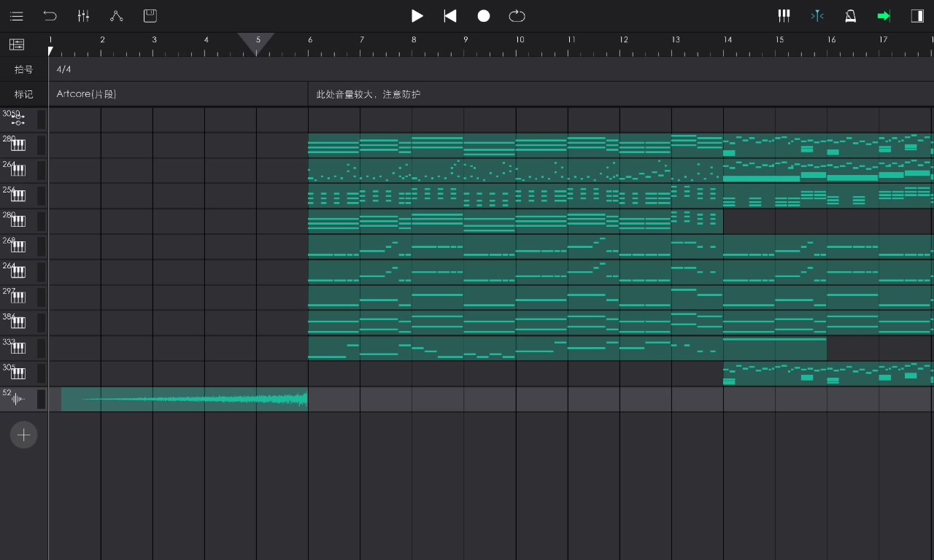Viewport: 934px width, 560px height.
Task: Toggle the green follow-playhead arrow
Action: (x=884, y=16)
